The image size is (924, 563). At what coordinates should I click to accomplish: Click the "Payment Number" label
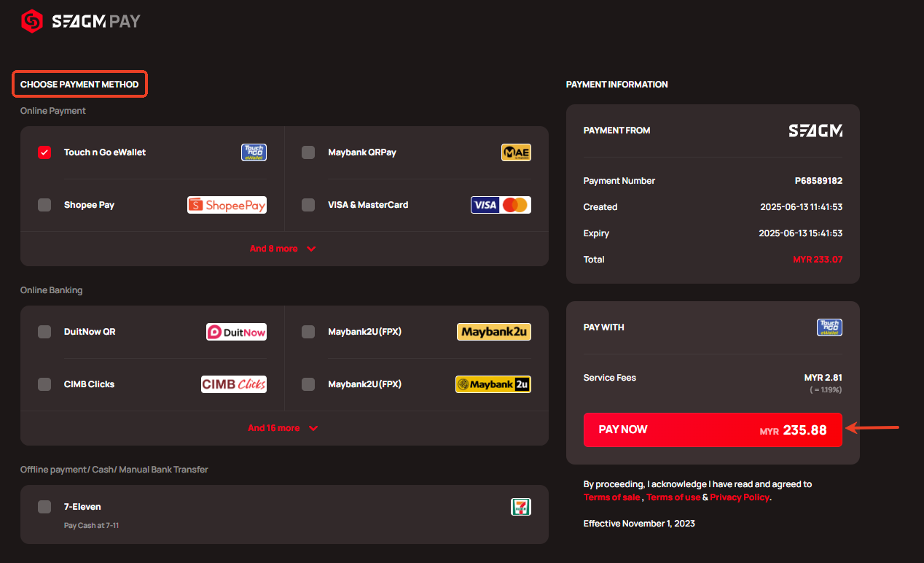point(619,181)
